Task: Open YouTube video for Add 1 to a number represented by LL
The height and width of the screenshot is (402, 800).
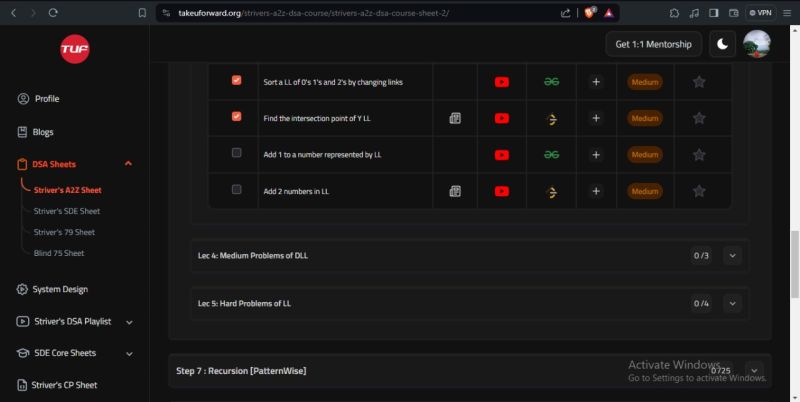Action: point(502,155)
